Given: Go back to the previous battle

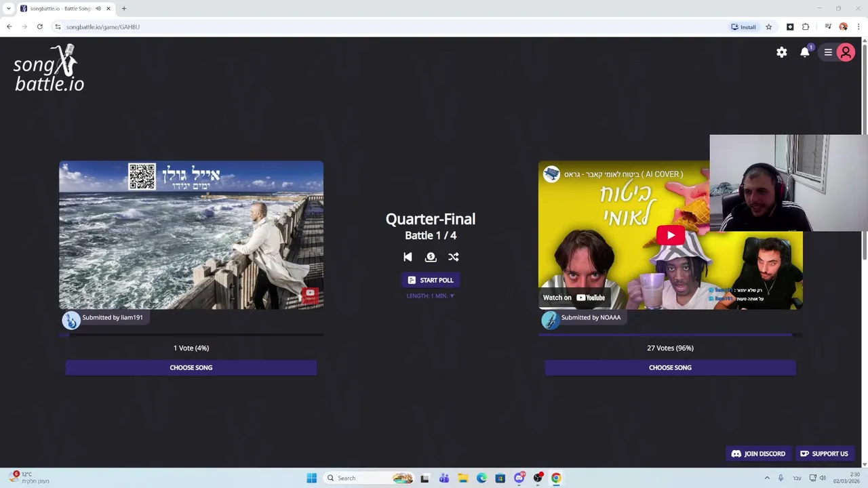Looking at the screenshot, I should [x=408, y=257].
